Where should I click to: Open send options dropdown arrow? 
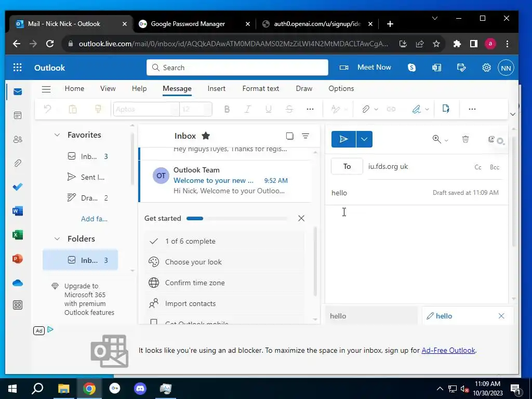364,139
